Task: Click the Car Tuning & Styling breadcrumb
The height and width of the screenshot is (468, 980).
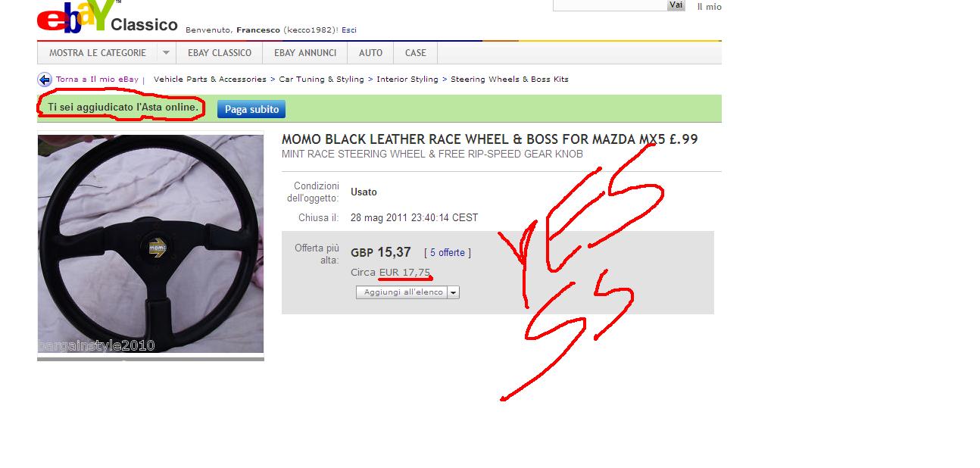Action: coord(321,80)
